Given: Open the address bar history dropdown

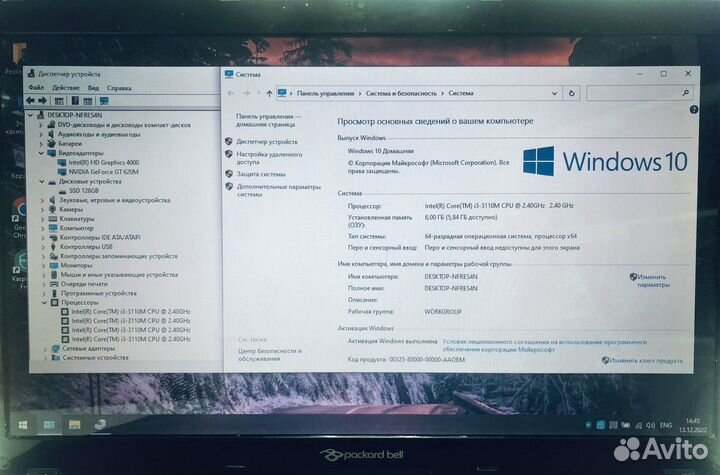Looking at the screenshot, I should [x=554, y=93].
